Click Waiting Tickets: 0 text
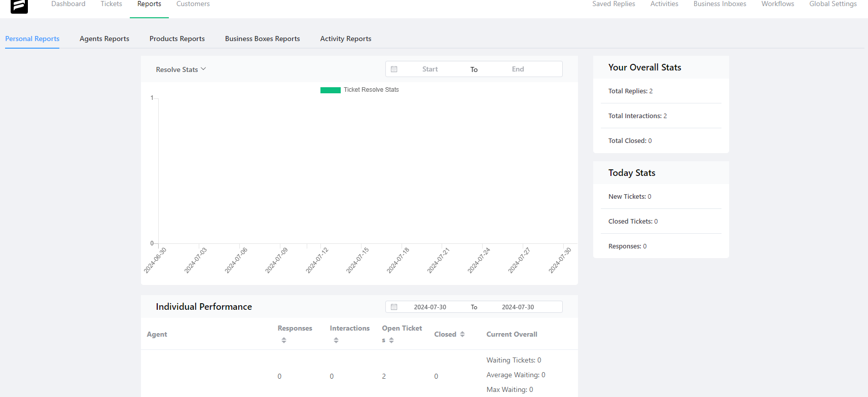Image resolution: width=868 pixels, height=397 pixels. pyautogui.click(x=514, y=360)
